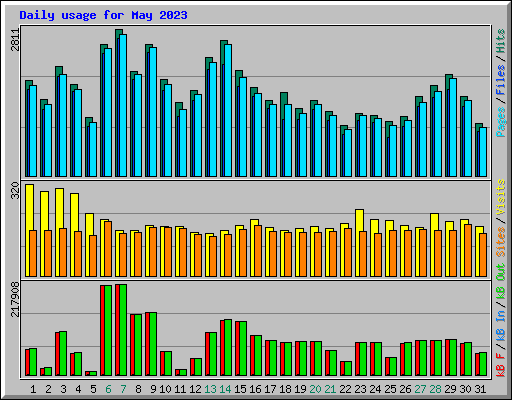Click the cyan pages bar for day 14
Image resolution: width=512 pixels, height=400 pixels.
(228, 110)
